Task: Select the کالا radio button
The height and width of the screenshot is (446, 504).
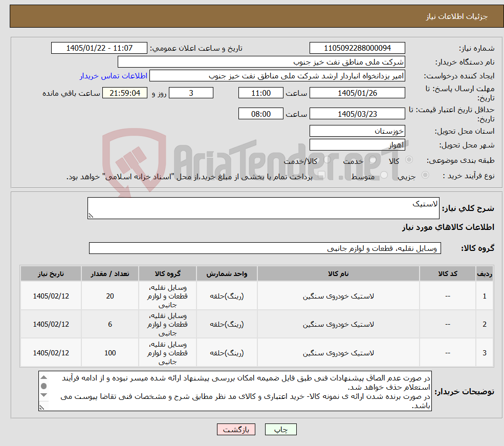Action: click(x=409, y=159)
